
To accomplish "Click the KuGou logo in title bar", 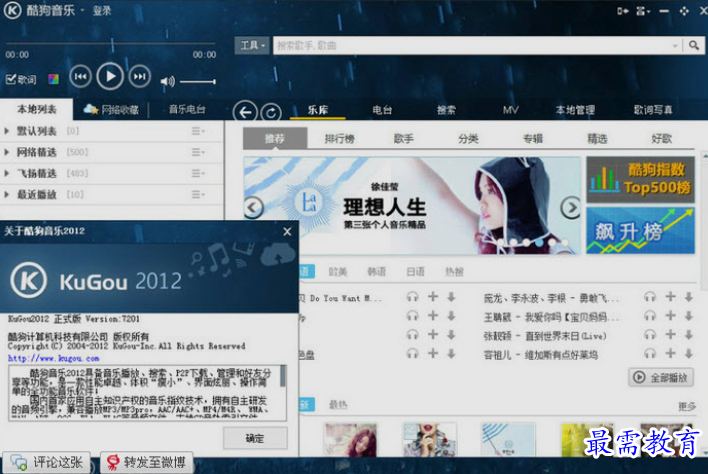I will 13,10.
